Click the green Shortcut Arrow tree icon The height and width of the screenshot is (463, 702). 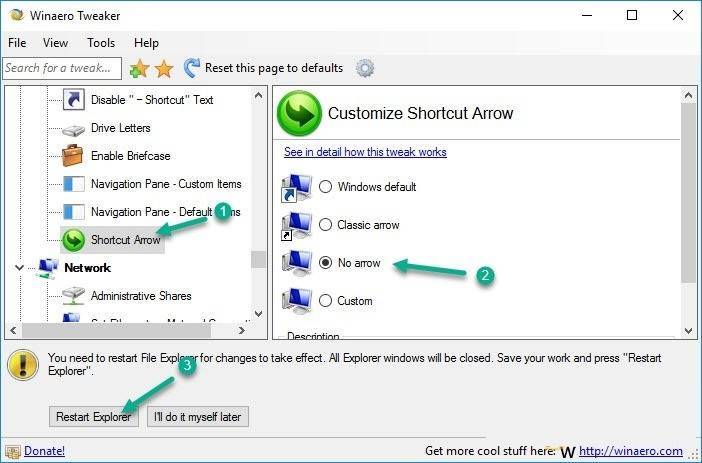[73, 240]
